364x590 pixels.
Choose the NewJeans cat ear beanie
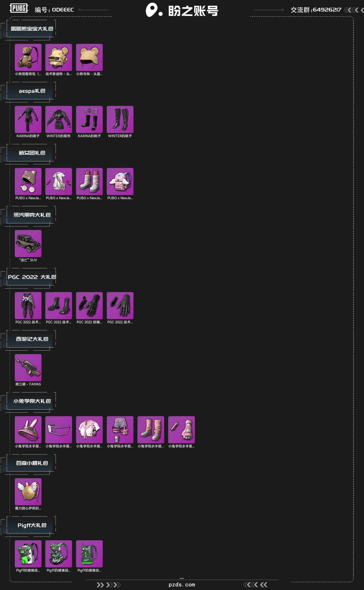tap(28, 181)
